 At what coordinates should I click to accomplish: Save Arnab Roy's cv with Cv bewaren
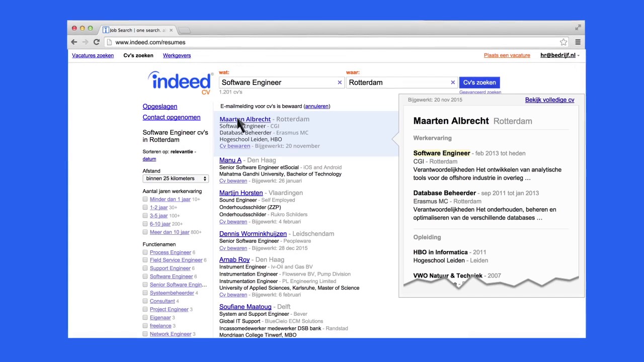(x=233, y=295)
